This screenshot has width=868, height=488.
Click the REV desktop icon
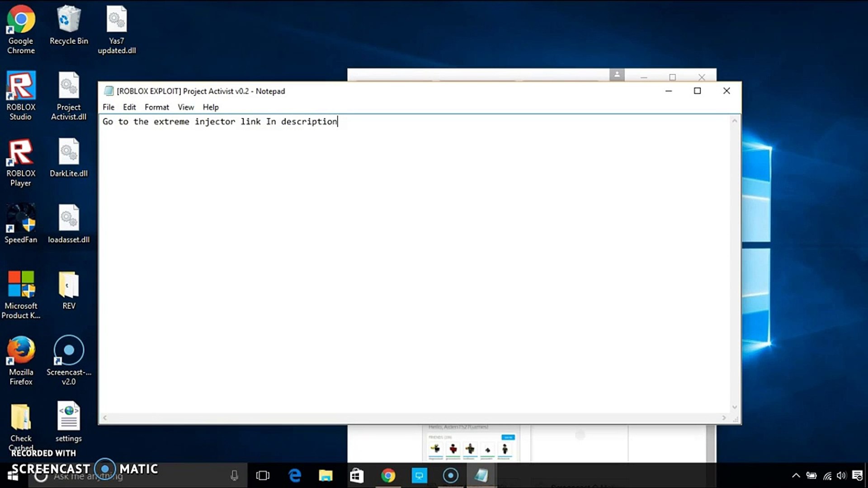click(x=68, y=290)
